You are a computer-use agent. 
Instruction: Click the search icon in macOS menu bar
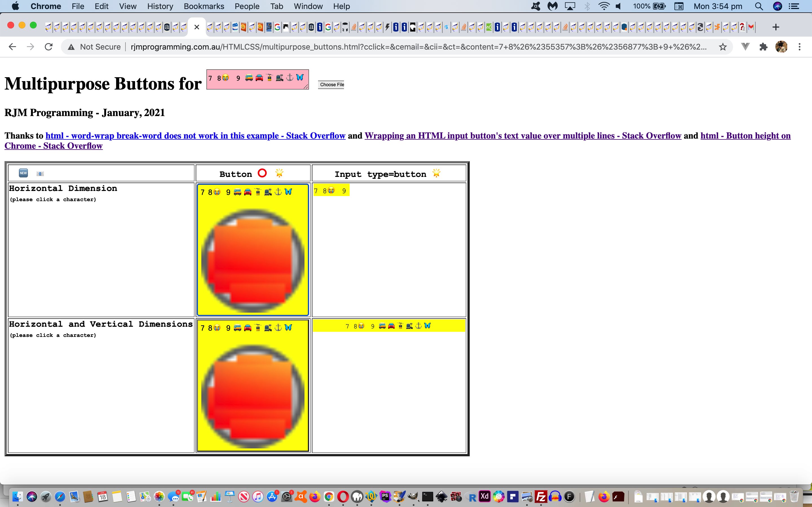pos(759,6)
